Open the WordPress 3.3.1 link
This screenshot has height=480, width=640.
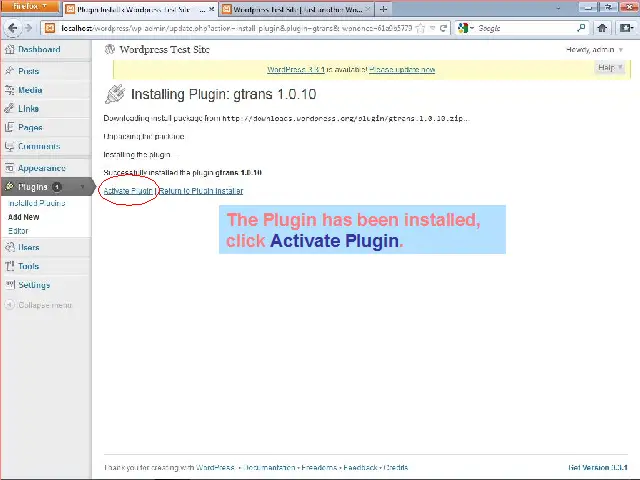pyautogui.click(x=296, y=69)
